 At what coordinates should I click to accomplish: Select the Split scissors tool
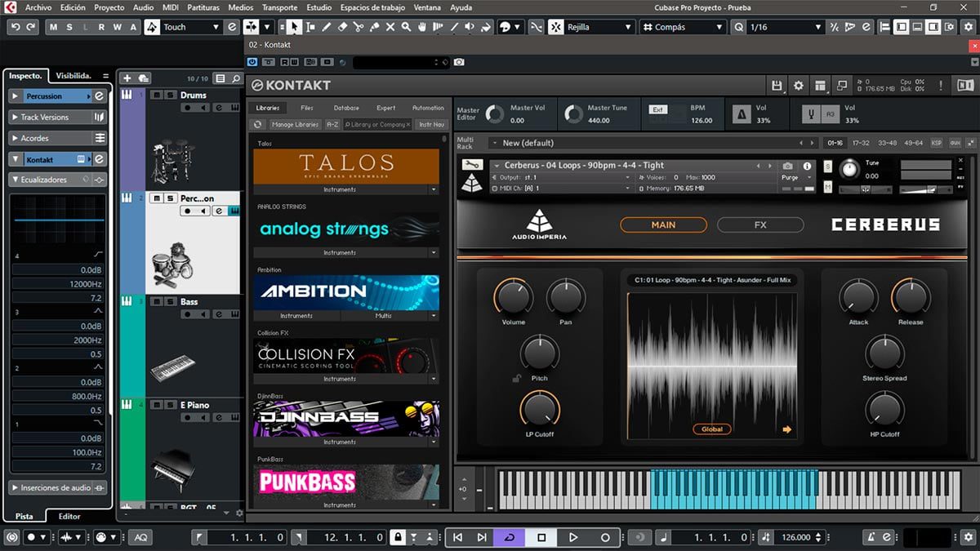point(359,27)
